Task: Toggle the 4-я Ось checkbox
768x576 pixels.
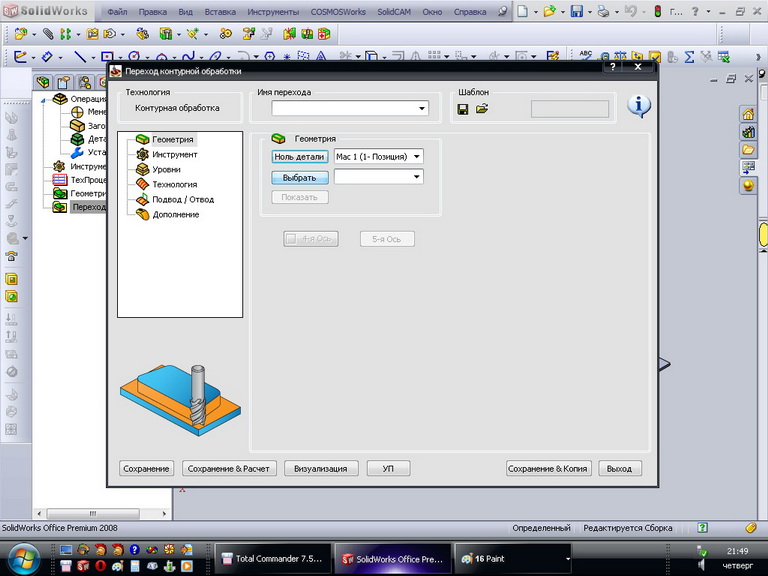Action: (291, 239)
